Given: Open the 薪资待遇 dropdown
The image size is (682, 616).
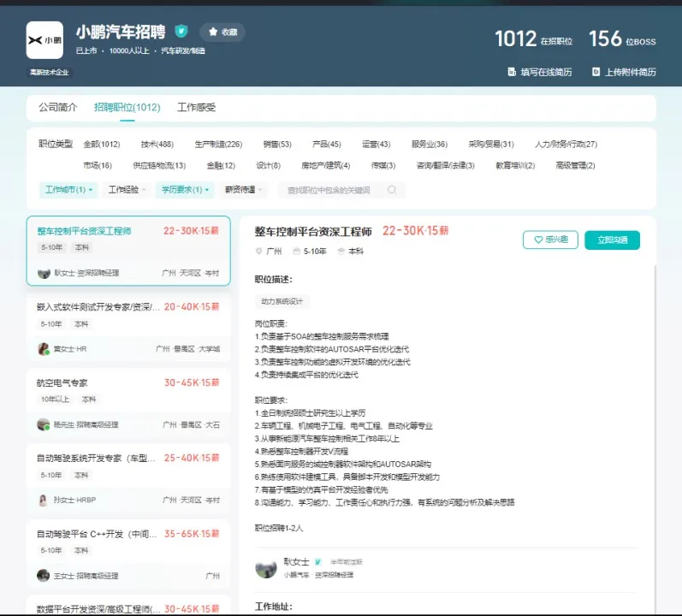Looking at the screenshot, I should point(243,190).
